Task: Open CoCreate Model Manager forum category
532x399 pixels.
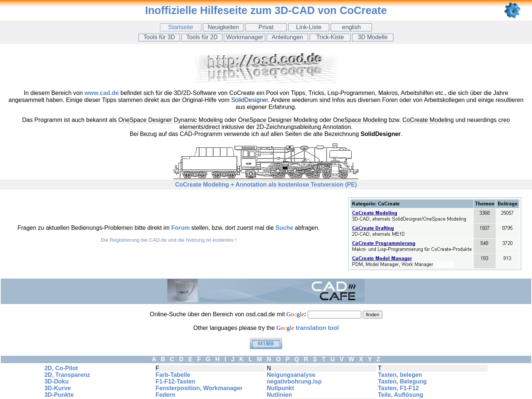Action: [382, 259]
